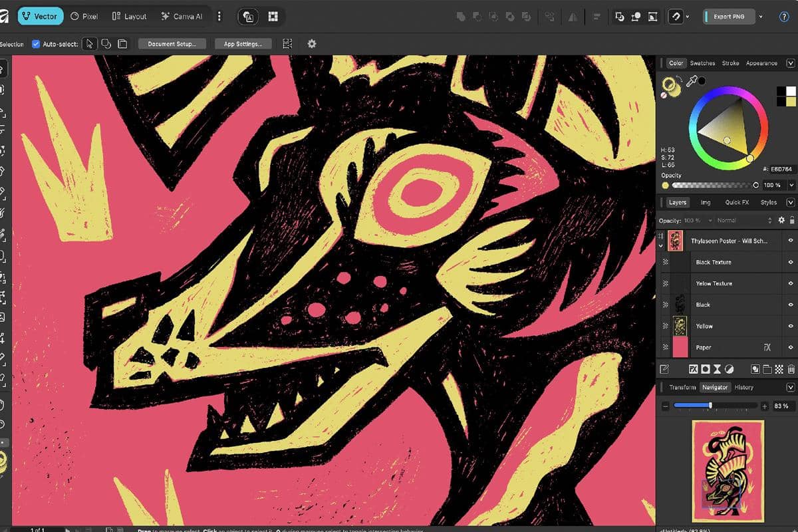The image size is (798, 532).
Task: Hide the Thylaseen Poster layer
Action: pos(791,241)
